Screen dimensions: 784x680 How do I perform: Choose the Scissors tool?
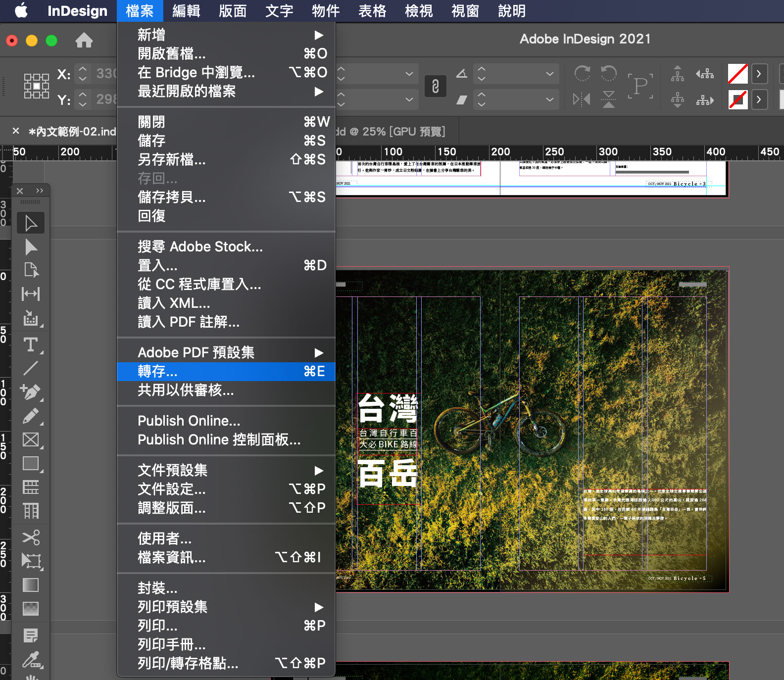coord(31,537)
